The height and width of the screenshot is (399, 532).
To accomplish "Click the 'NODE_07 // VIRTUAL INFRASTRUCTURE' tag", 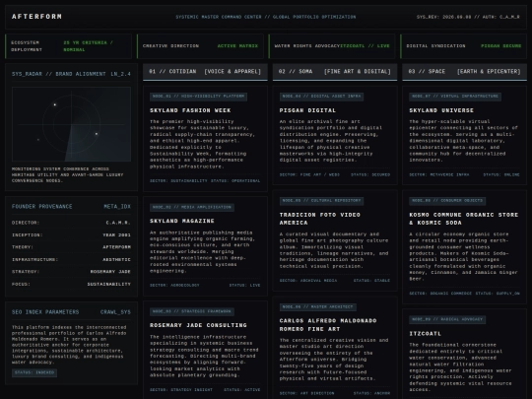I will point(455,97).
